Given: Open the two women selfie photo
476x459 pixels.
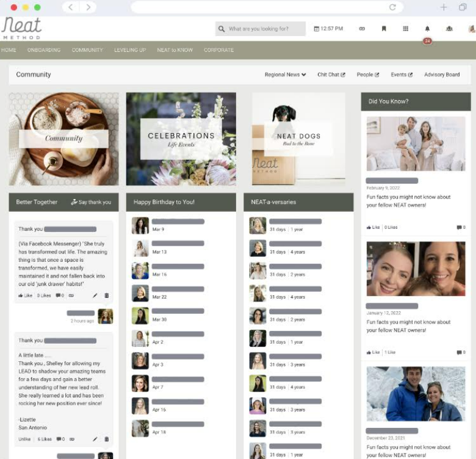Looking at the screenshot, I should coord(416,269).
